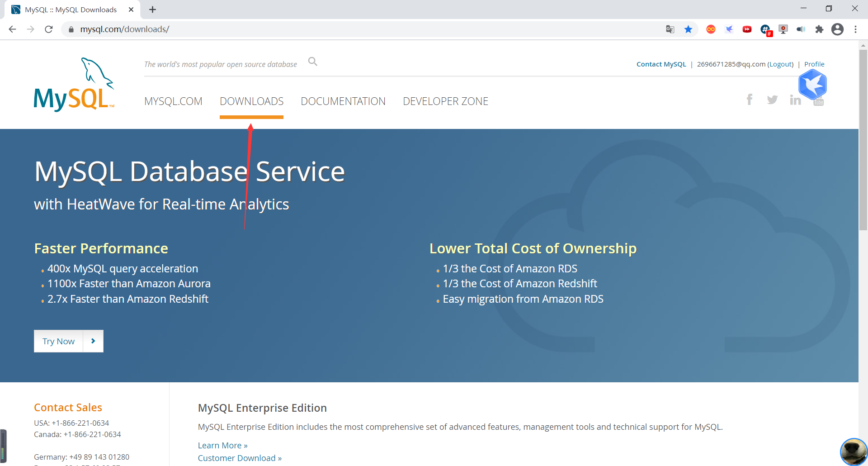The image size is (868, 466).
Task: Open the DOCUMENTATION navigation item
Action: [x=343, y=101]
